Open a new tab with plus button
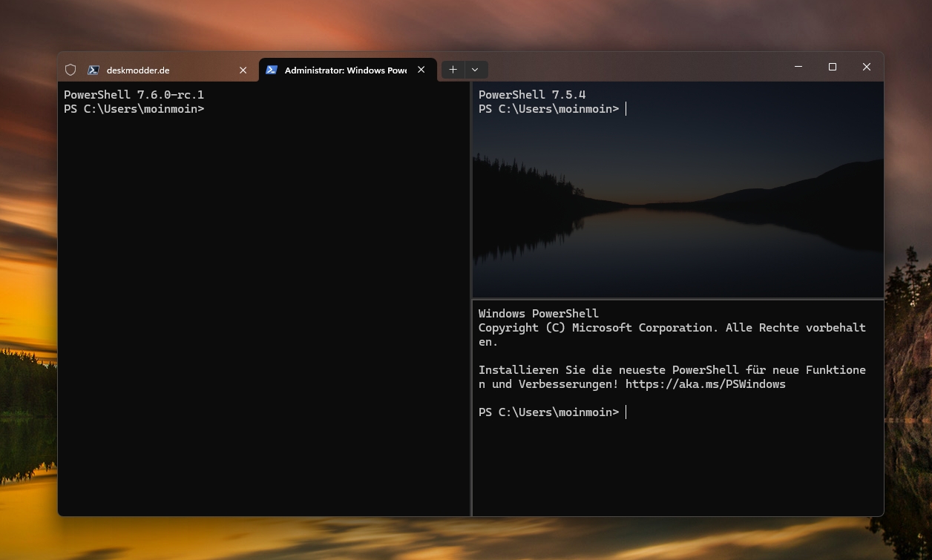This screenshot has width=932, height=560. pos(453,70)
